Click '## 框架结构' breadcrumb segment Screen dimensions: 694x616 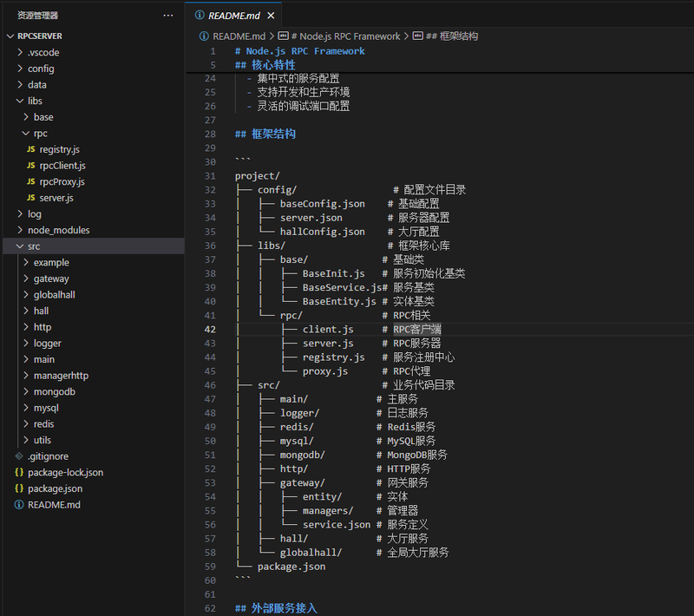click(452, 36)
